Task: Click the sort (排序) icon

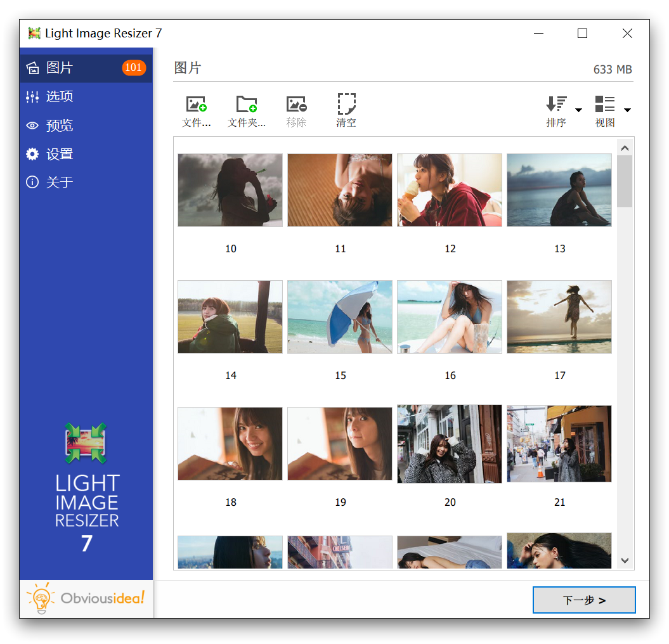Action: [x=556, y=105]
